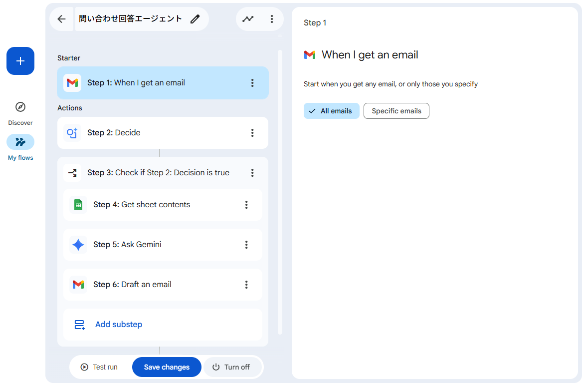Select Step 3: Check if Decision is true
The image size is (588, 390).
[158, 173]
